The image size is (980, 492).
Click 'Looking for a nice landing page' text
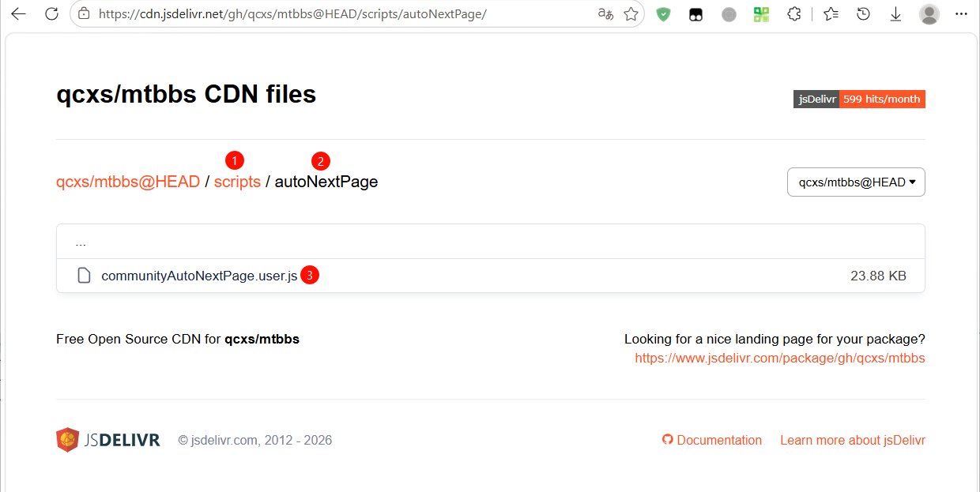point(775,339)
